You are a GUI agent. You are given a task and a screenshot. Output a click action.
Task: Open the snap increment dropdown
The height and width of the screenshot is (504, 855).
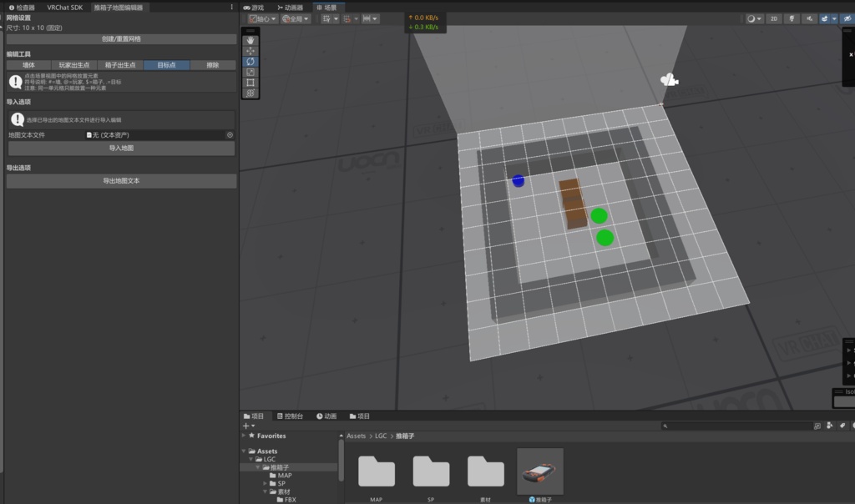point(370,18)
